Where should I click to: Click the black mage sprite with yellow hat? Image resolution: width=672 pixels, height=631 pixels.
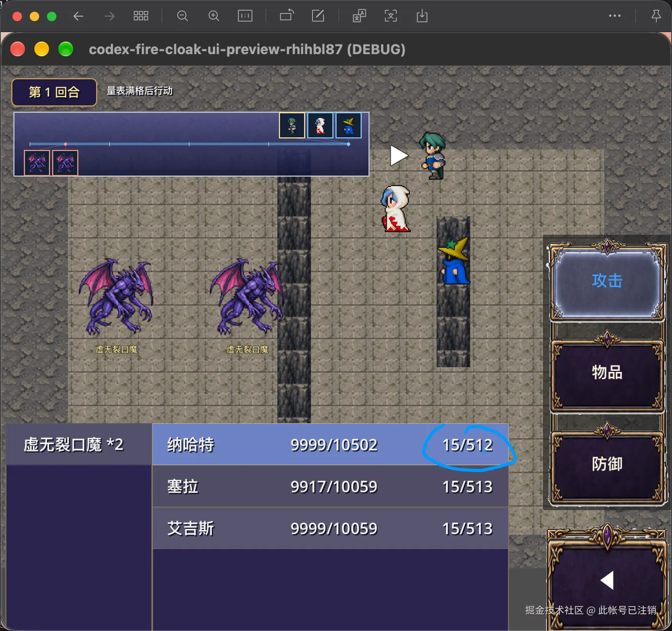coord(454,261)
